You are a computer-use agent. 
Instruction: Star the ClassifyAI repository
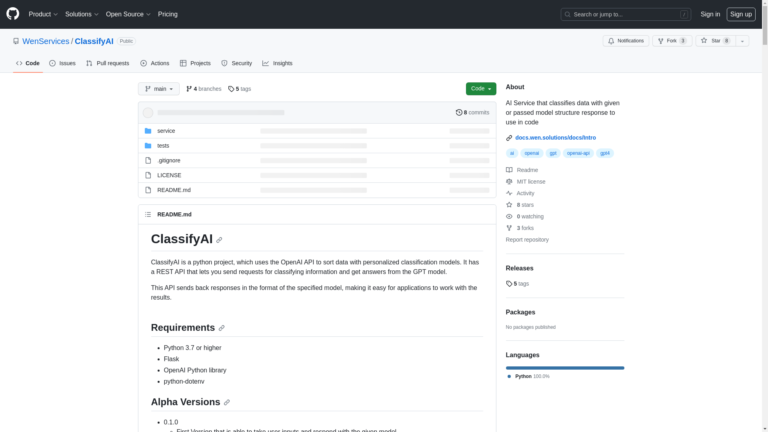point(715,41)
